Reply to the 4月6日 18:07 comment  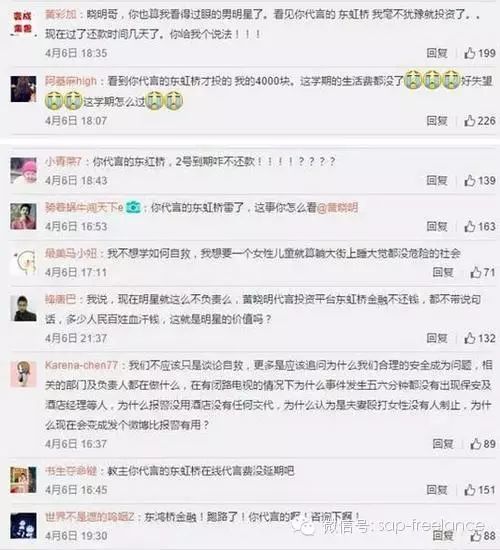click(437, 121)
